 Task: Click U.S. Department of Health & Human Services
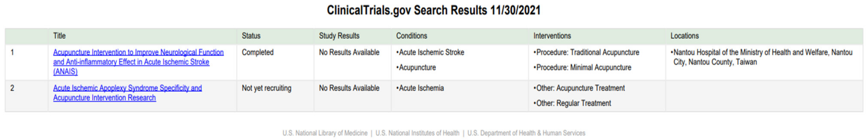pos(526,133)
